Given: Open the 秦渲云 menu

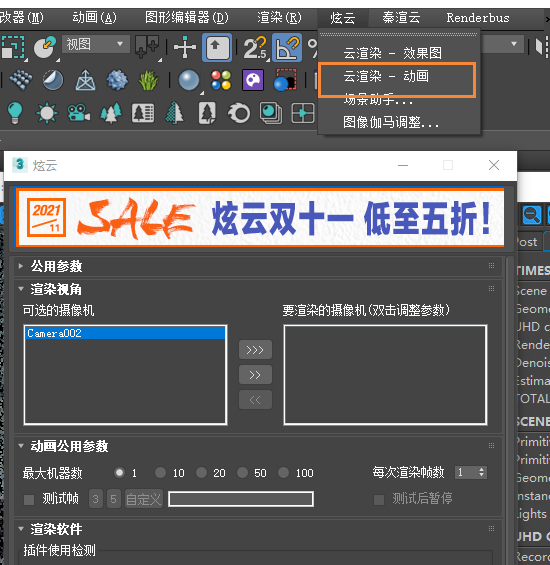Looking at the screenshot, I should pos(401,17).
